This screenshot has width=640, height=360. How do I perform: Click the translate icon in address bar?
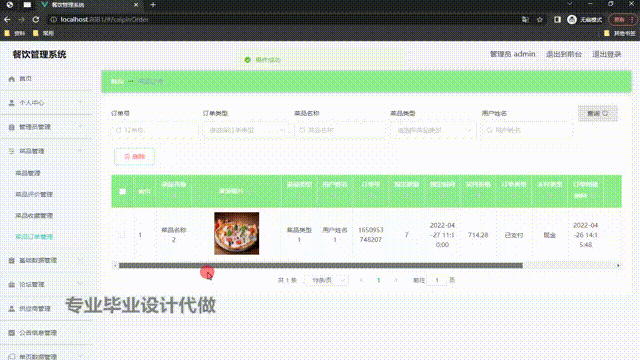pyautogui.click(x=525, y=20)
